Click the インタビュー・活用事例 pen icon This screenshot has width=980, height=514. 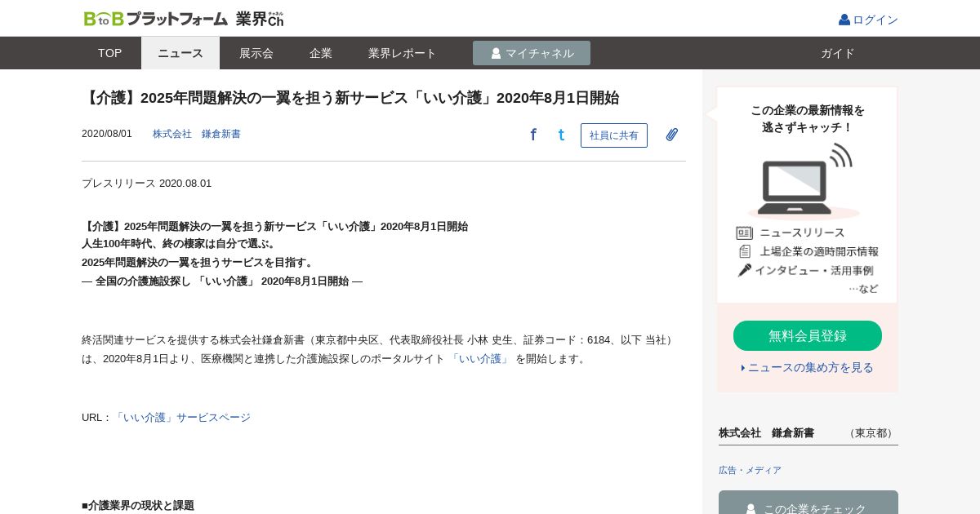click(745, 270)
